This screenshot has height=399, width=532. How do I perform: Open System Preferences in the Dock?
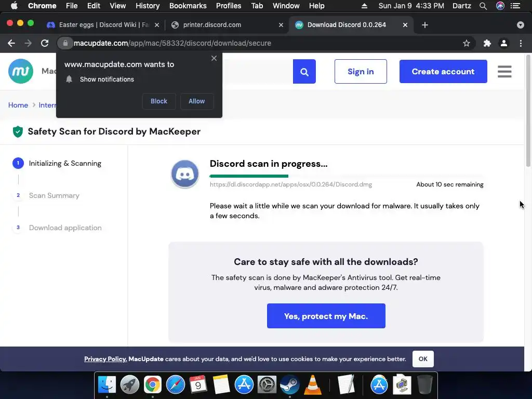tap(267, 385)
